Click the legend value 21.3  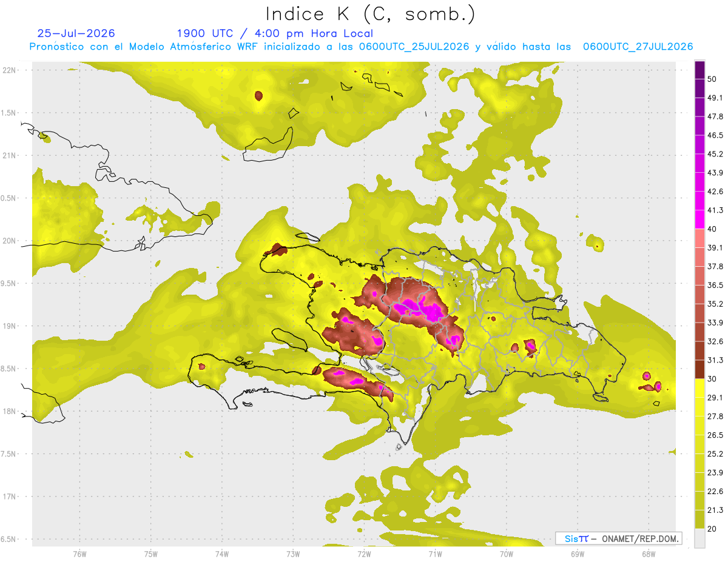[x=715, y=510]
